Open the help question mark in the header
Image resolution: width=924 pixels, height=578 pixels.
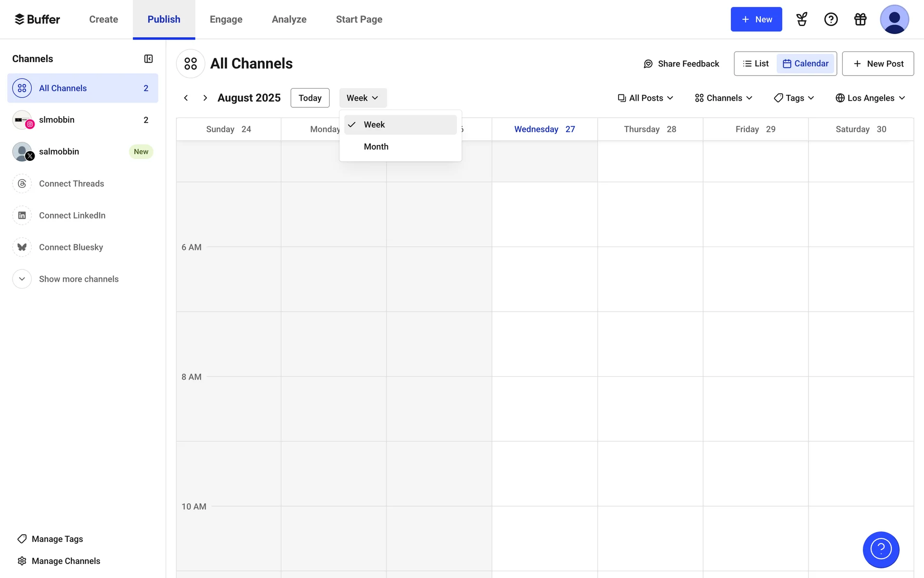tap(831, 19)
